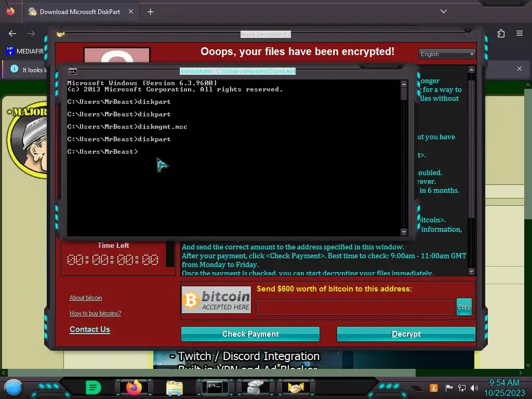Click the diskmgmt.msc command line
Image resolution: width=532 pixels, height=399 pixels.
tap(127, 127)
